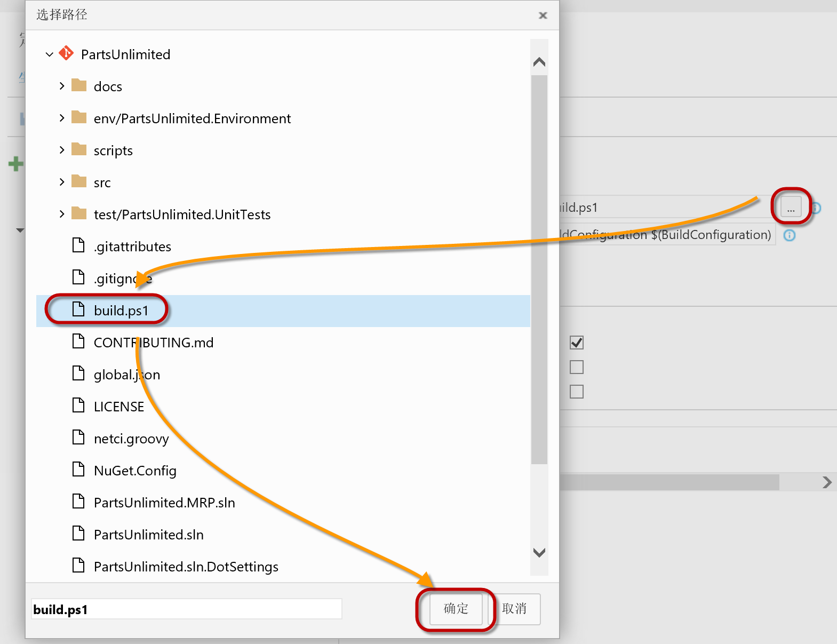The width and height of the screenshot is (837, 644).
Task: Click the PartsUnlimited.sln file icon
Action: point(78,533)
